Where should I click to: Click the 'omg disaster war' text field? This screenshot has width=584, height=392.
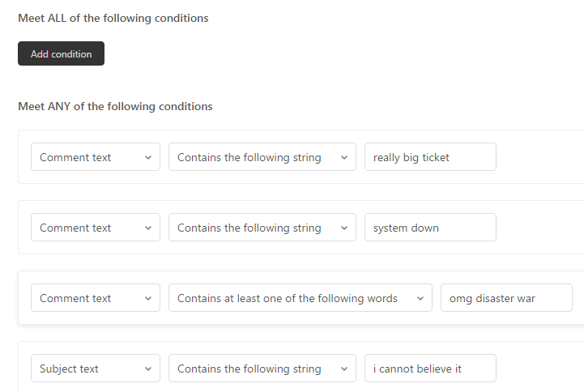point(506,298)
